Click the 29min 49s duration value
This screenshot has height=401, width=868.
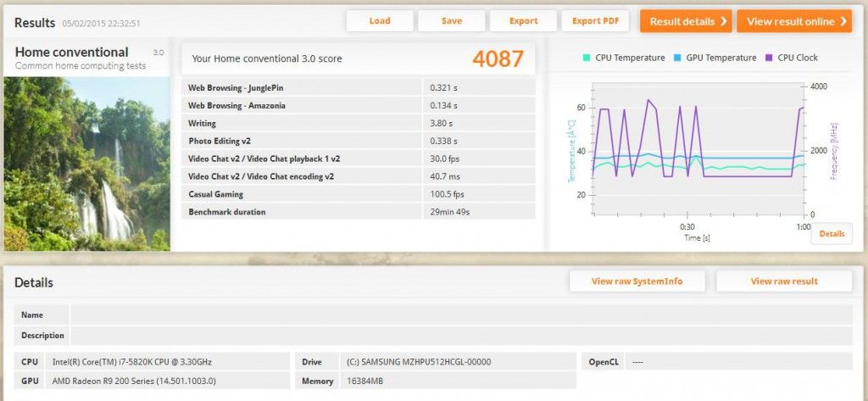coord(449,212)
